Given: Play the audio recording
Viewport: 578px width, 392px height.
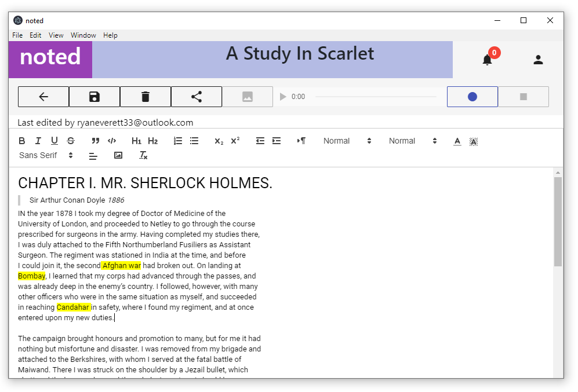Looking at the screenshot, I should point(283,97).
